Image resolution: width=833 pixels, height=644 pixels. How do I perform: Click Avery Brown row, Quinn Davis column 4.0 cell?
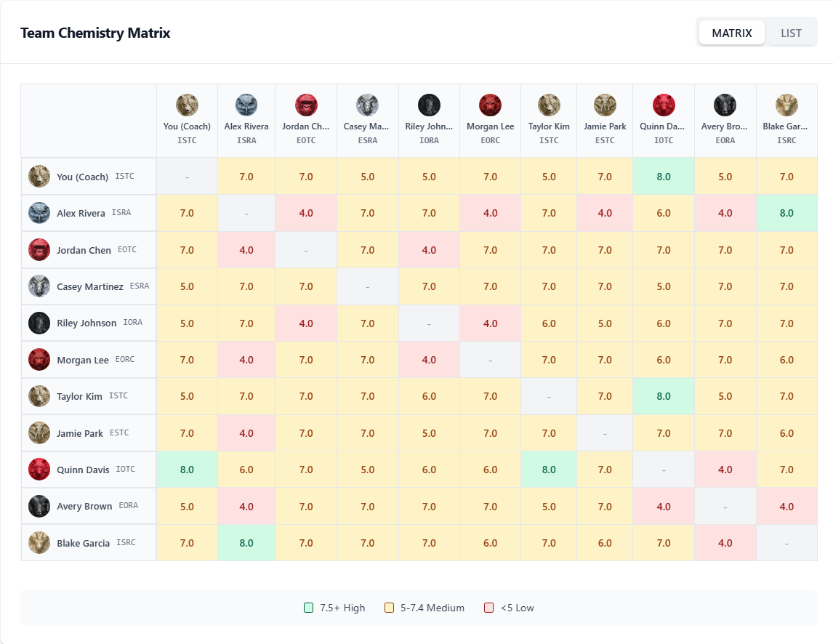663,506
